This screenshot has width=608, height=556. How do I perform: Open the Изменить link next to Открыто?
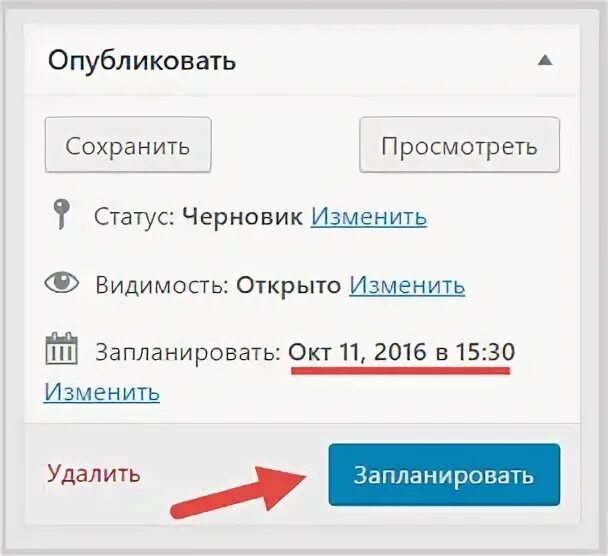click(407, 285)
